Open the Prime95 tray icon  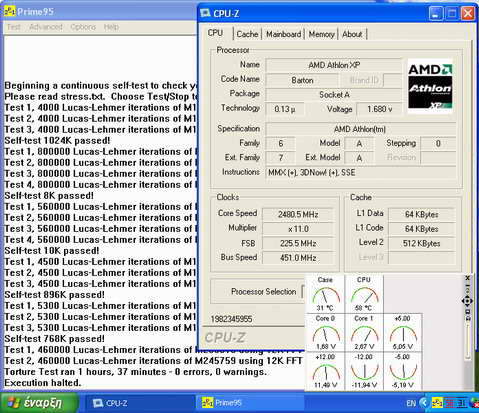[437, 403]
